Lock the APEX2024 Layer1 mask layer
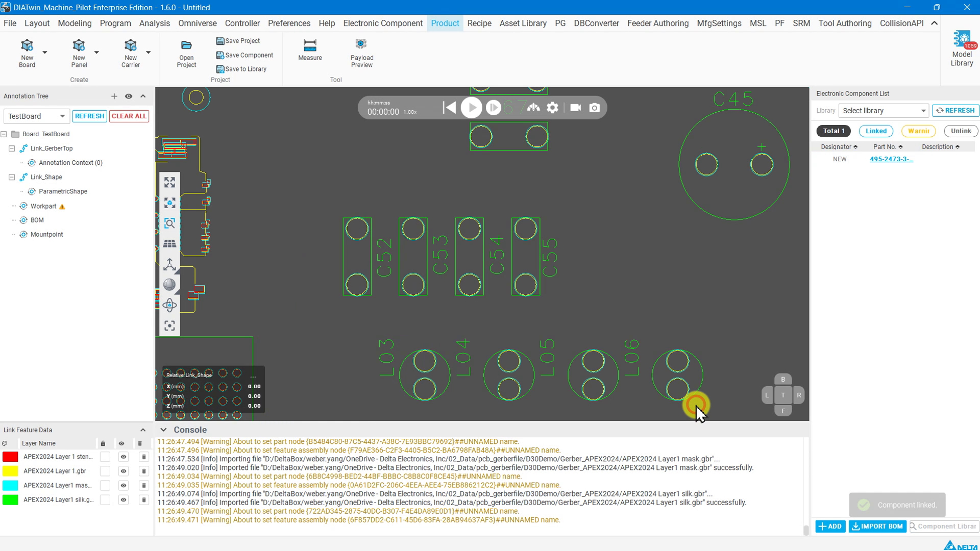 (x=105, y=486)
